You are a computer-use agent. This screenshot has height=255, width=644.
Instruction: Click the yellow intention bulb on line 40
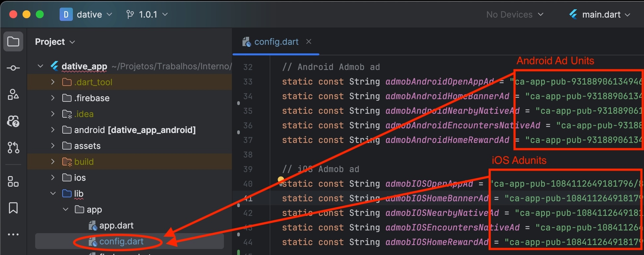[281, 180]
